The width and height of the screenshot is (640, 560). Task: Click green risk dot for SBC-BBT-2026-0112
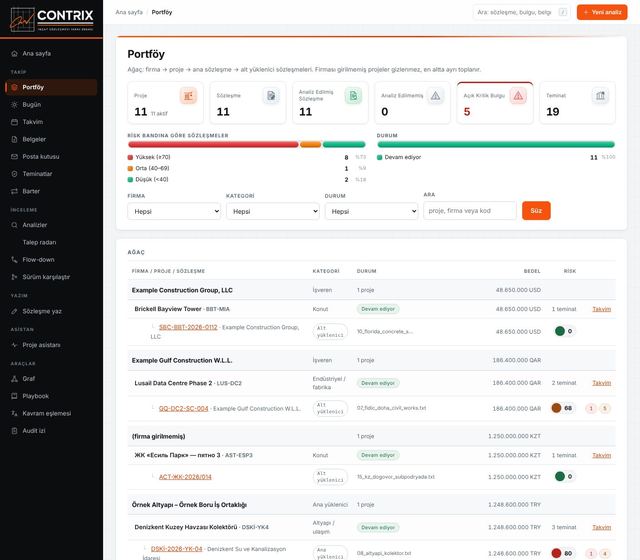point(560,331)
